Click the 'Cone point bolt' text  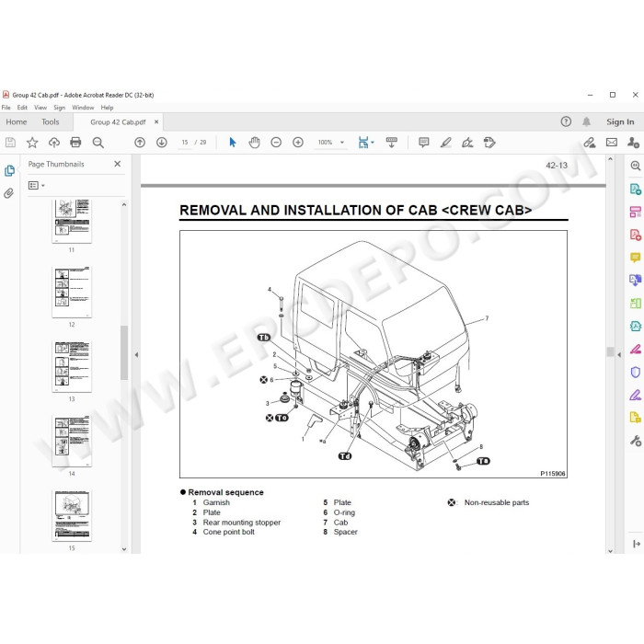click(229, 532)
